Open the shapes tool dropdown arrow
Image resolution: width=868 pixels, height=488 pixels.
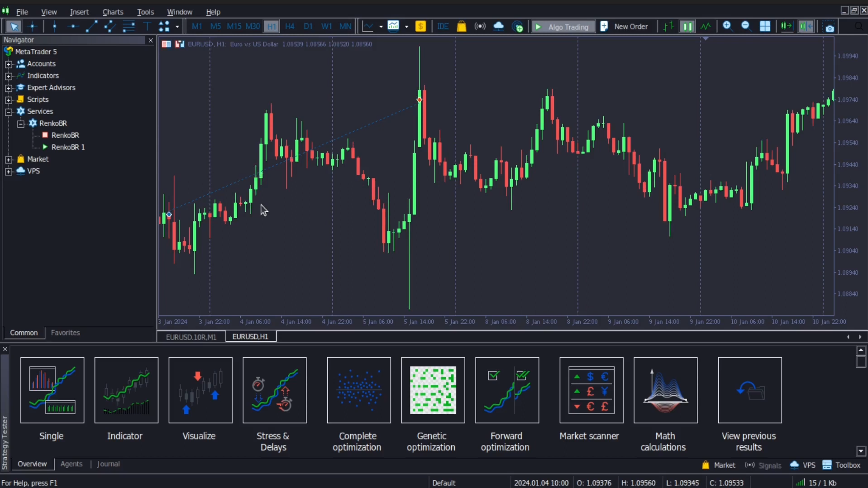point(177,27)
